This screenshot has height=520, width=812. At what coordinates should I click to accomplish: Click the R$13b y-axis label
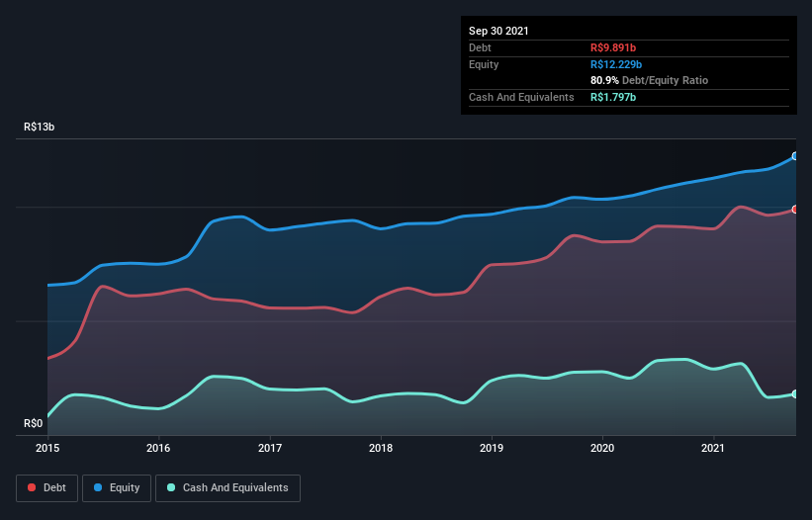pyautogui.click(x=39, y=127)
